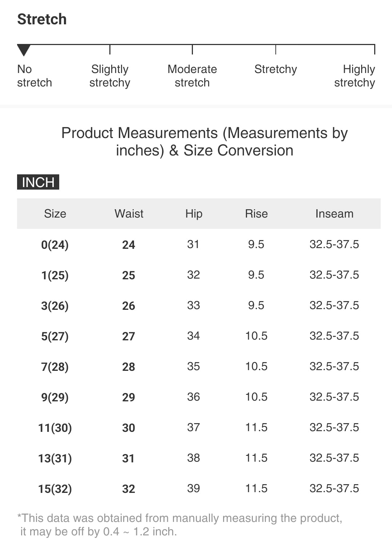392x551 pixels.
Task: Click the Rise column header
Action: coord(256,214)
